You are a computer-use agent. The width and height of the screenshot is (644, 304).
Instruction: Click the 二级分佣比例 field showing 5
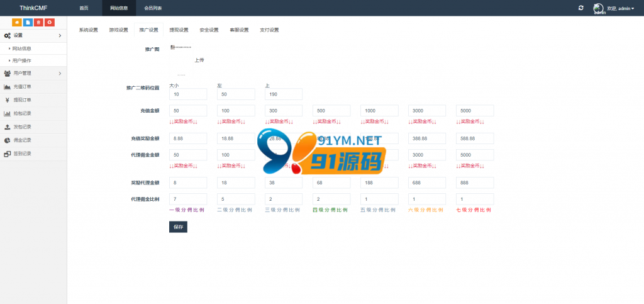pyautogui.click(x=236, y=200)
